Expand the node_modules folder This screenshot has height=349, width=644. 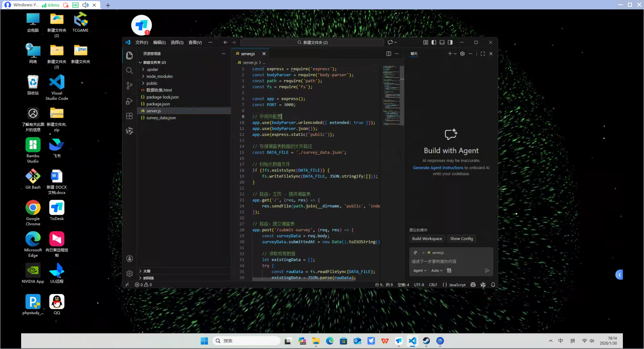[x=159, y=77]
